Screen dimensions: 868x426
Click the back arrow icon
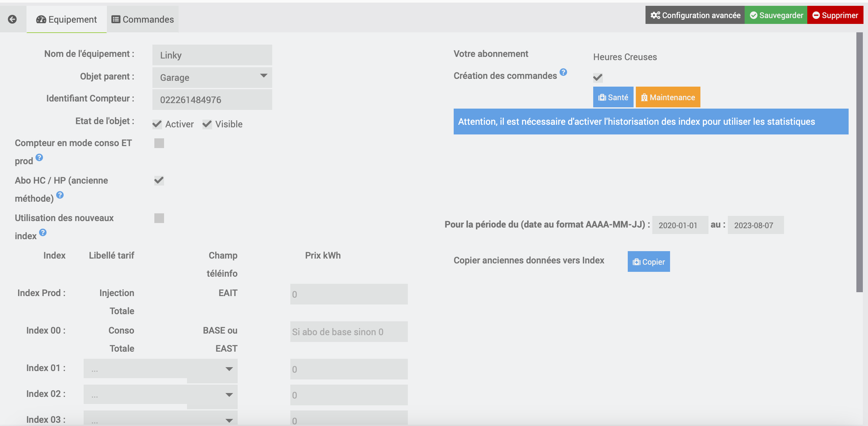13,19
